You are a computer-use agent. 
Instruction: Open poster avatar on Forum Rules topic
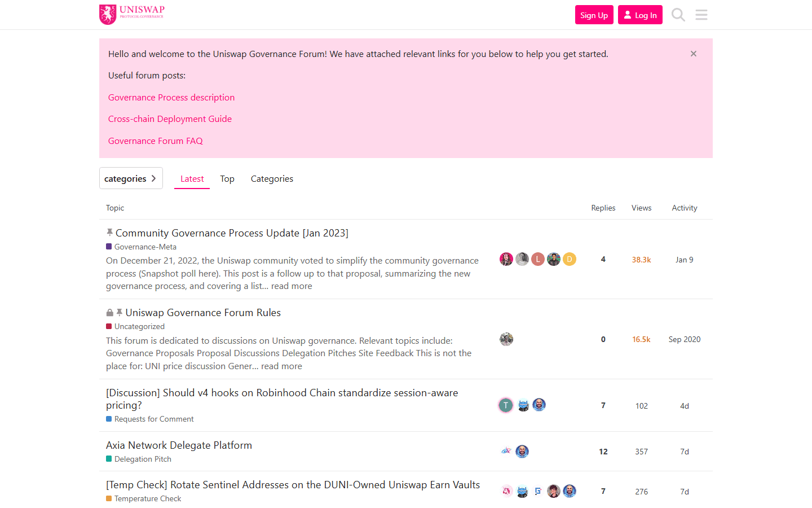[x=506, y=339]
